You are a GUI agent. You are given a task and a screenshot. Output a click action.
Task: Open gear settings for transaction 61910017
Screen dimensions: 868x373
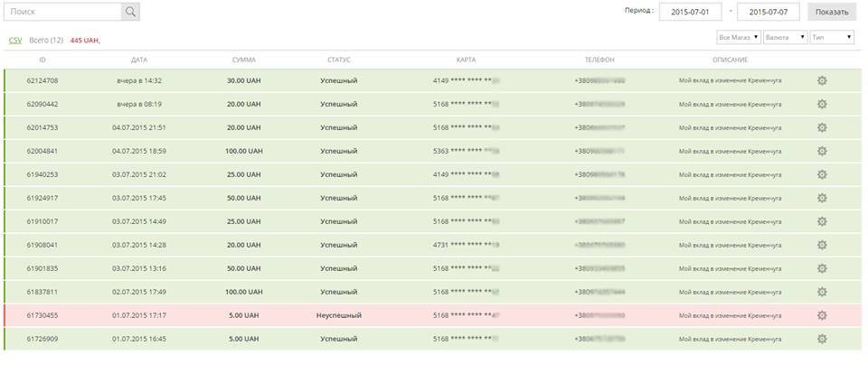822,221
